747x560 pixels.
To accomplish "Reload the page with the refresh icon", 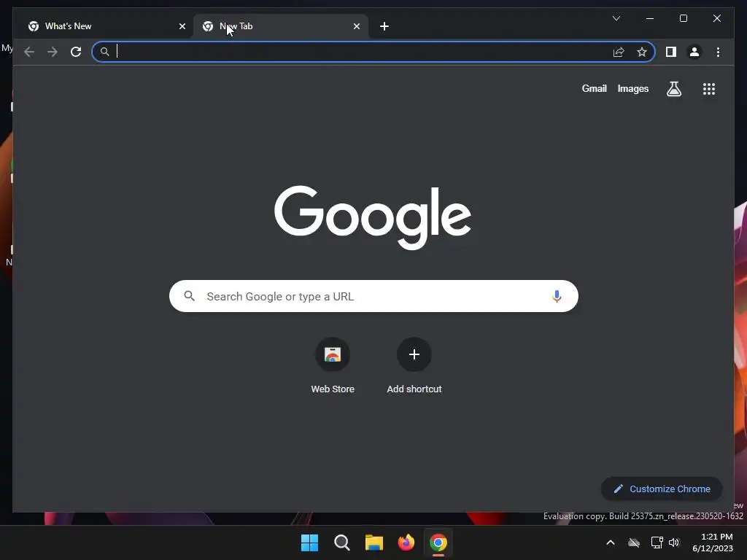I will tap(76, 52).
